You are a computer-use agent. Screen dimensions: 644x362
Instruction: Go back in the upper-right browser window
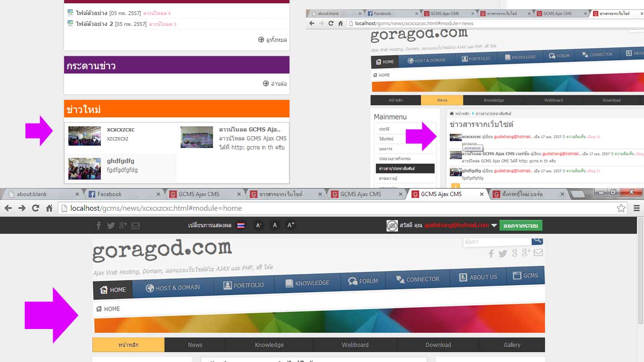pyautogui.click(x=312, y=23)
